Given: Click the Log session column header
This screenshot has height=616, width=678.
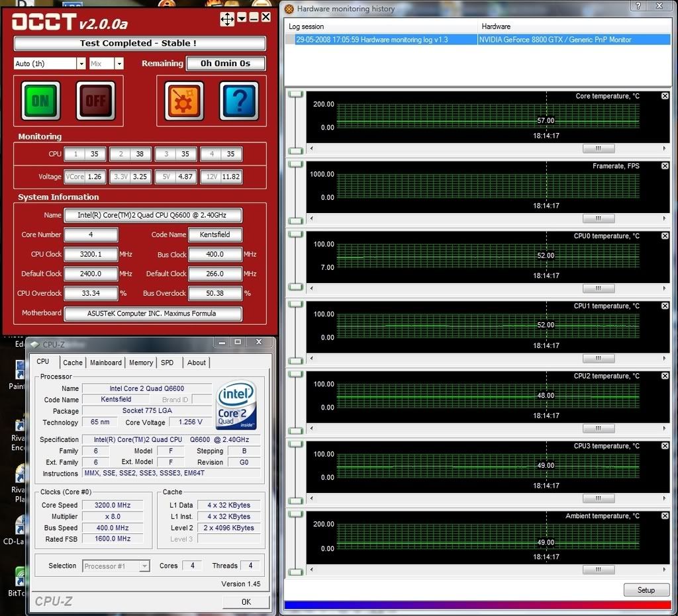Looking at the screenshot, I should tap(381, 26).
